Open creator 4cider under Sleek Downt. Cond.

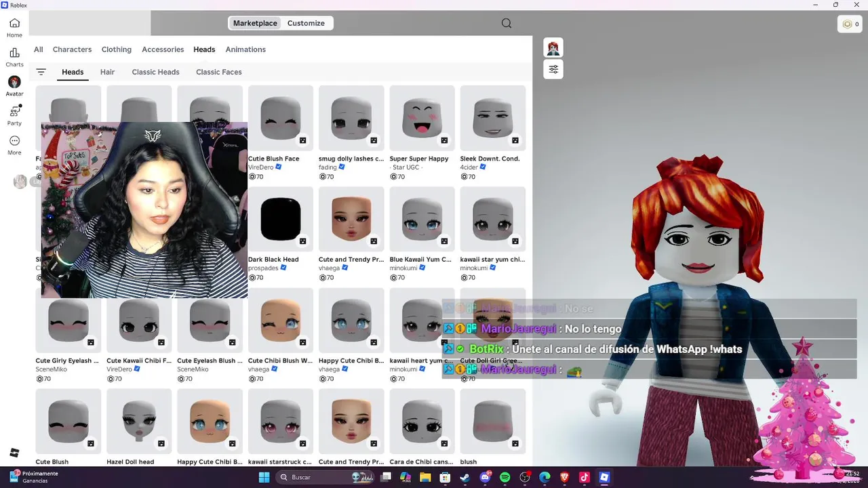coord(469,167)
